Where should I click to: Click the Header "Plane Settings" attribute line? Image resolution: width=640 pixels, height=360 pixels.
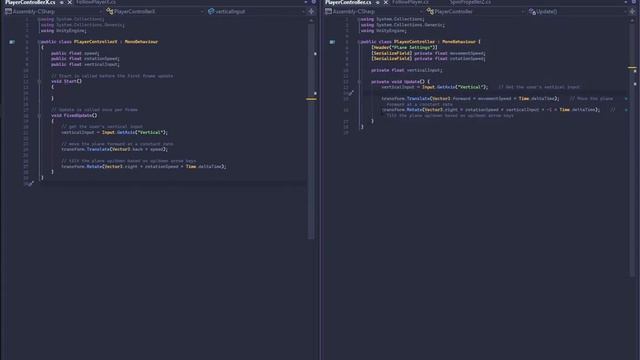tap(404, 47)
